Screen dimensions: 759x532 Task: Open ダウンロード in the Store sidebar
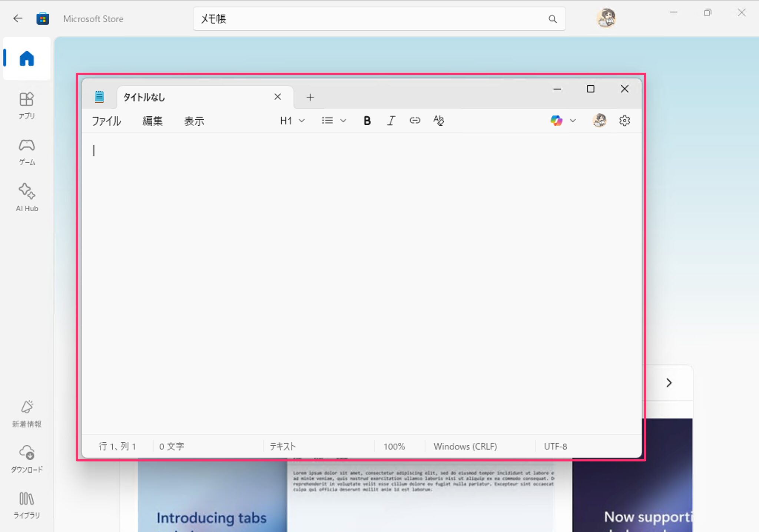[26, 459]
